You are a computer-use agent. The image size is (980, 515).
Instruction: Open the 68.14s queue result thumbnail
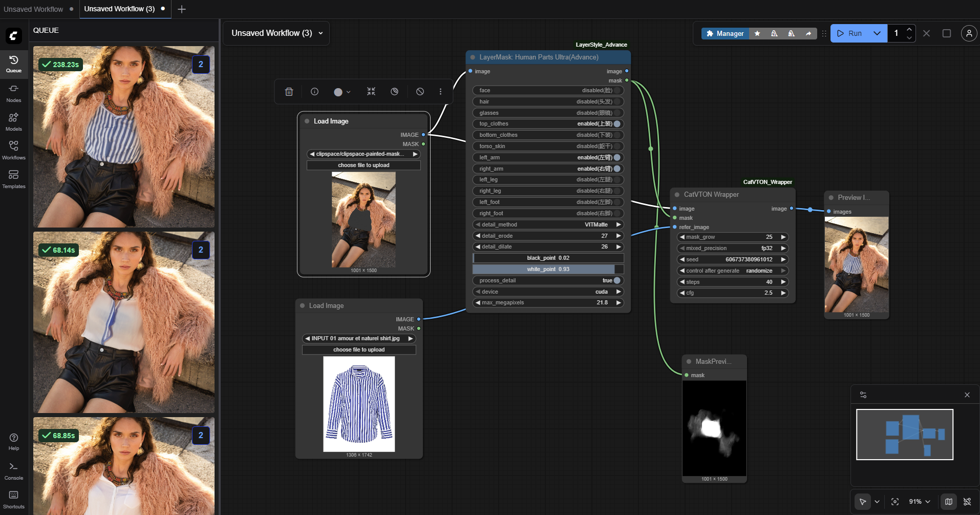click(x=124, y=322)
